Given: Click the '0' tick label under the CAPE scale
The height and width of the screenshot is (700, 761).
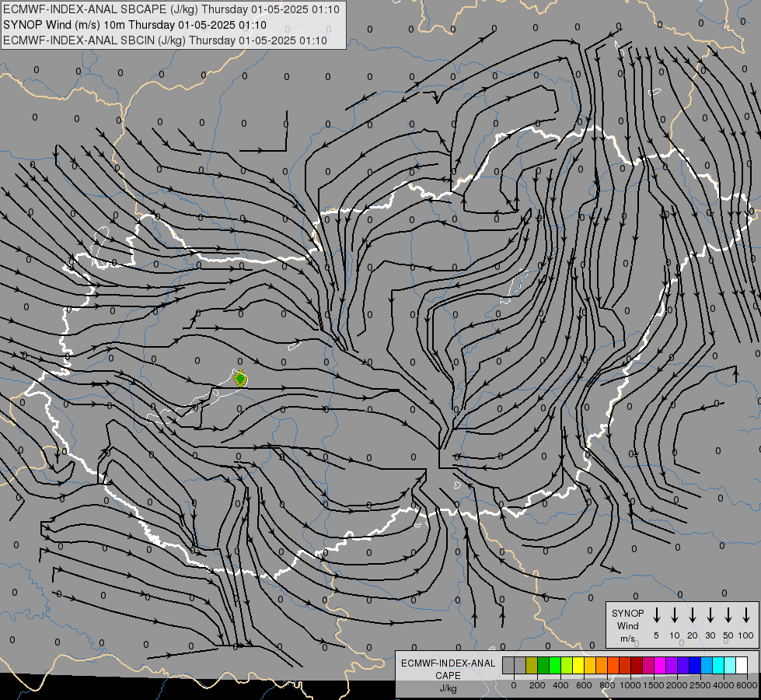Looking at the screenshot, I should pyautogui.click(x=514, y=685).
